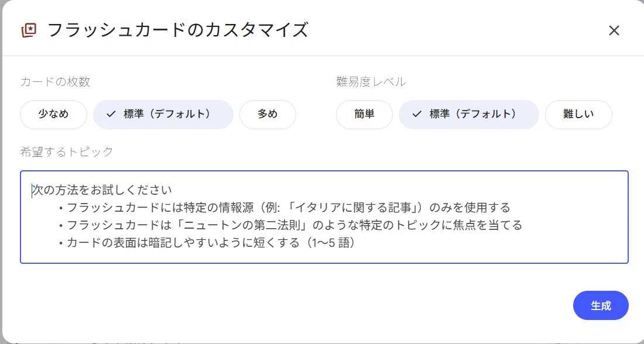This screenshot has width=644, height=344.
Task: Click the ニュートンの第二法則 example hint line
Action: point(290,225)
